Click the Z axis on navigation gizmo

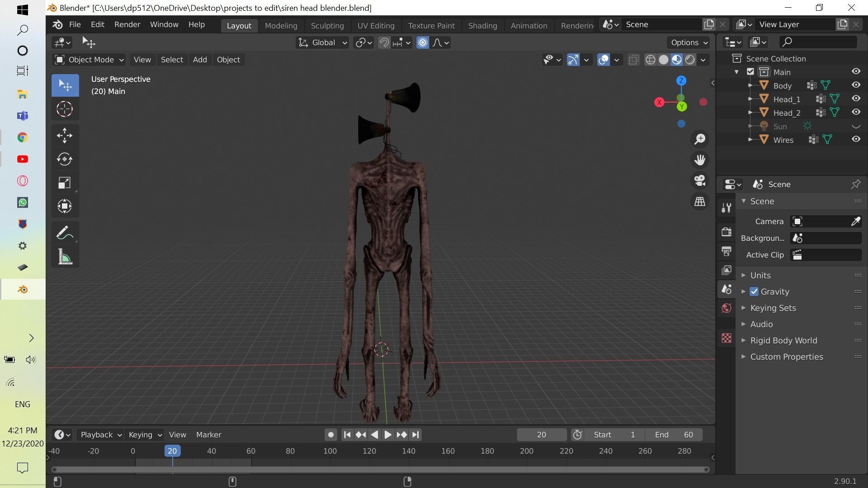(x=681, y=81)
